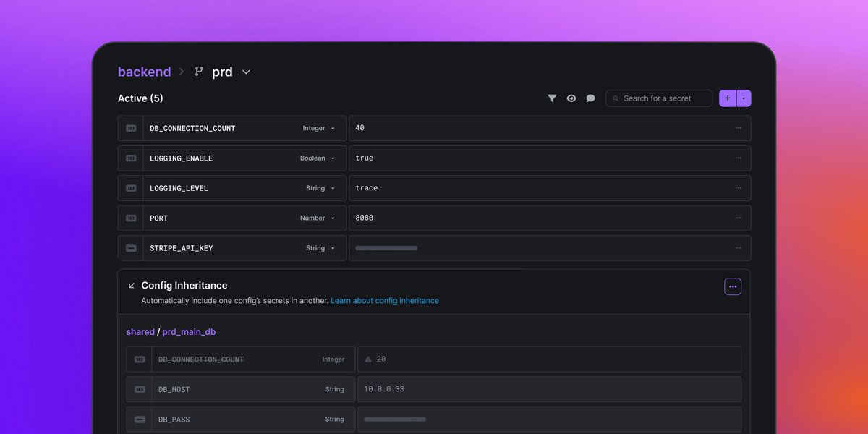
Task: Reveal the masked STRIPE_API_KEY value
Action: (386, 248)
